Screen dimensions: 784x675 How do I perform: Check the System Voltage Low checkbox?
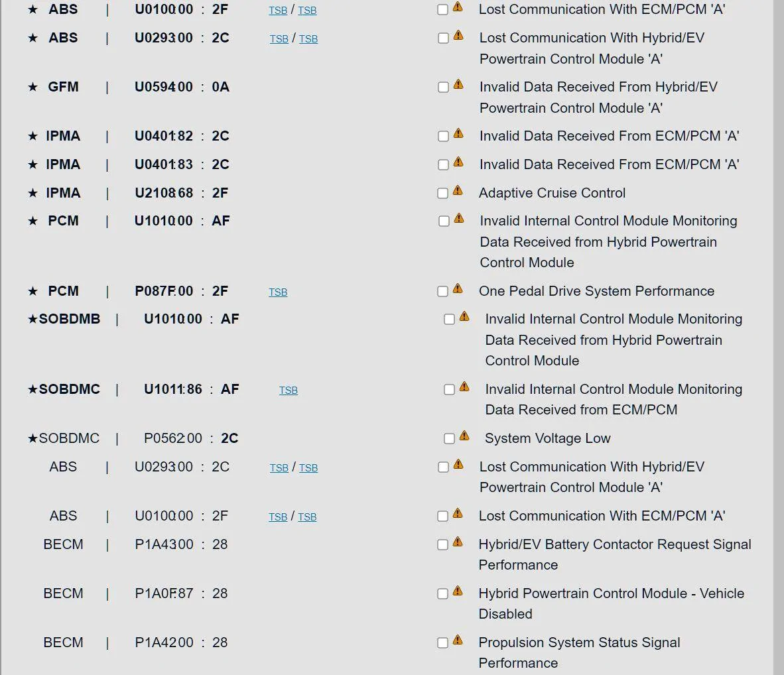tap(449, 438)
